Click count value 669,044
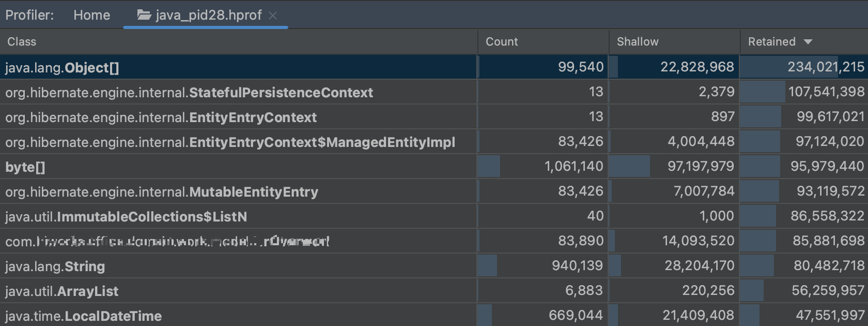 (x=576, y=315)
